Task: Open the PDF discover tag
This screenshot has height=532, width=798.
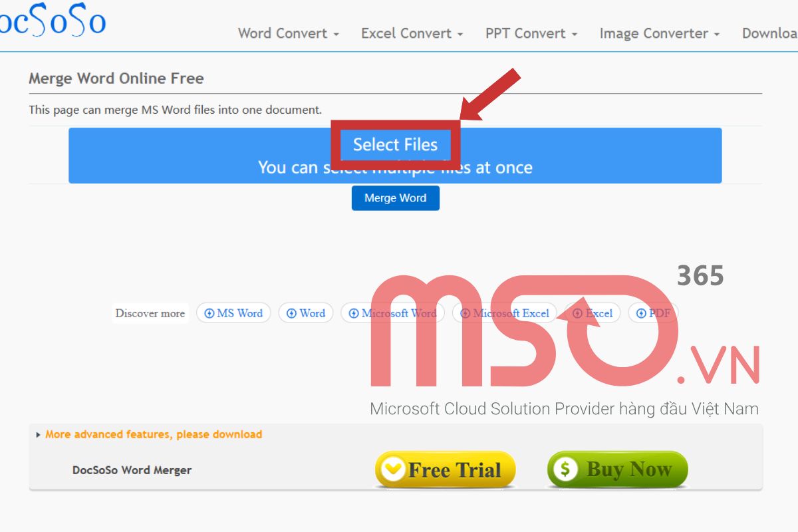Action: (x=653, y=313)
